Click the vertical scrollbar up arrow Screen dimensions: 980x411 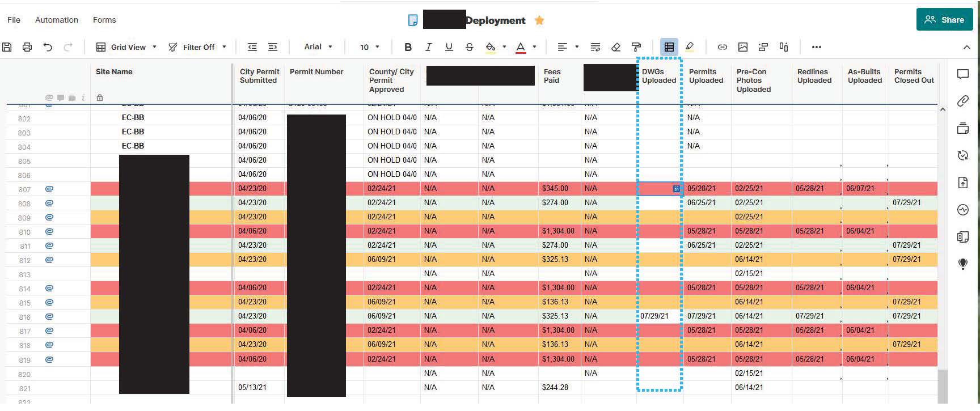943,109
